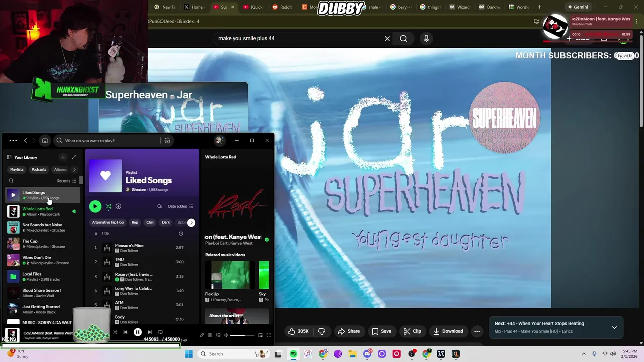
Task: Like the YouTube video (305K)
Action: [x=298, y=331]
